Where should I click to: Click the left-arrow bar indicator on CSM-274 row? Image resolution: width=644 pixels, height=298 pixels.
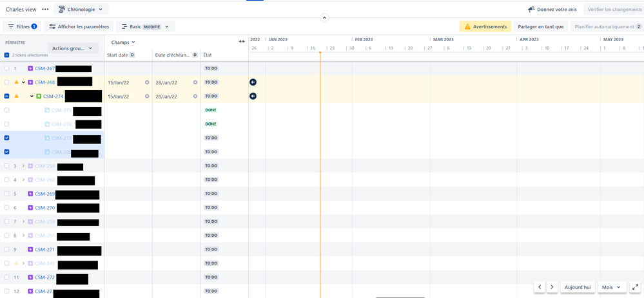253,97
